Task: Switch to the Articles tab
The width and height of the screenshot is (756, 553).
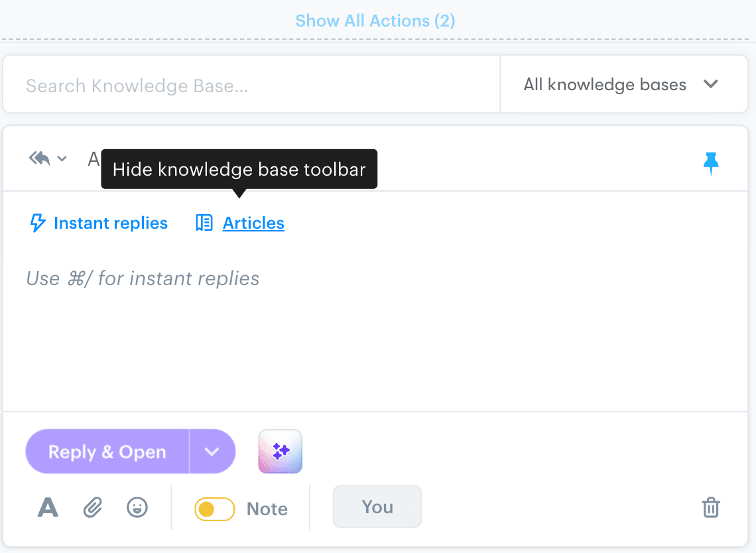Action: pos(253,223)
